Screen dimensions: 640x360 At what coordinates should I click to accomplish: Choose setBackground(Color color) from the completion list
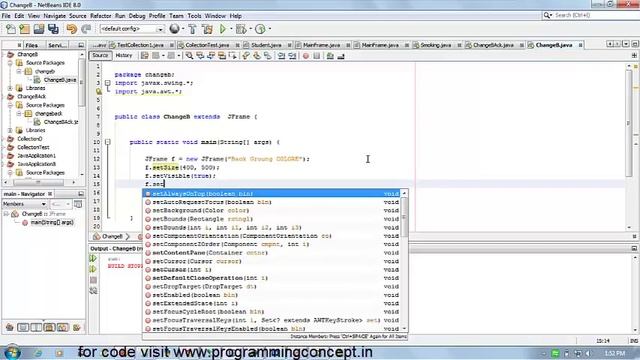pyautogui.click(x=271, y=211)
